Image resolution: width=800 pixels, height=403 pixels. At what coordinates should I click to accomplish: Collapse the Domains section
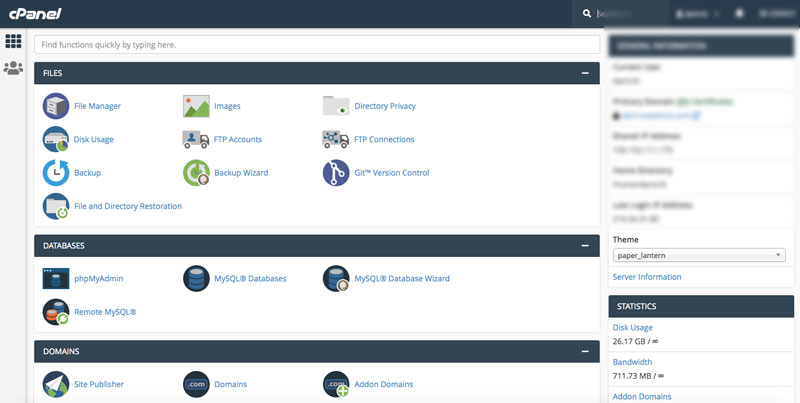[585, 351]
